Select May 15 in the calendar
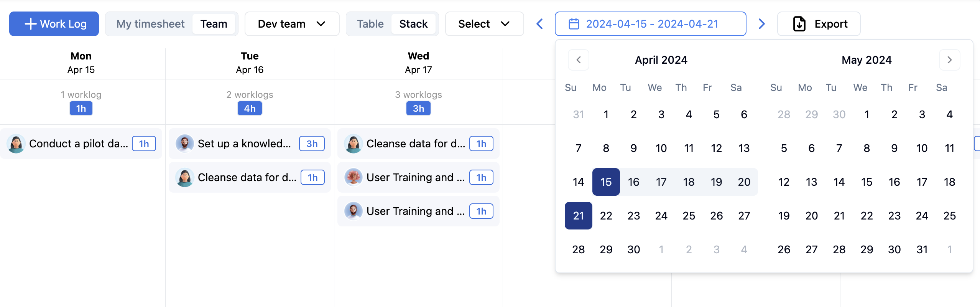The height and width of the screenshot is (307, 980). pyautogui.click(x=867, y=182)
